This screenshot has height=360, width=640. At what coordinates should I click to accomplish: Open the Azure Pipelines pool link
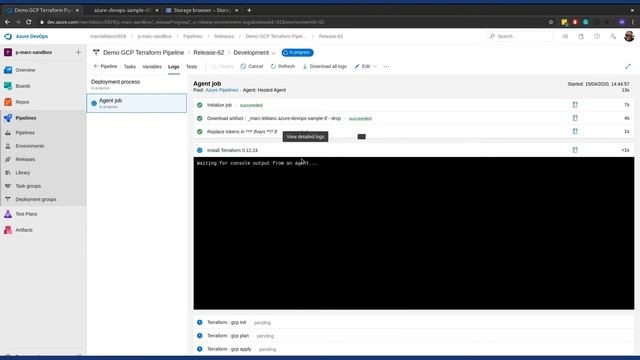coord(222,90)
